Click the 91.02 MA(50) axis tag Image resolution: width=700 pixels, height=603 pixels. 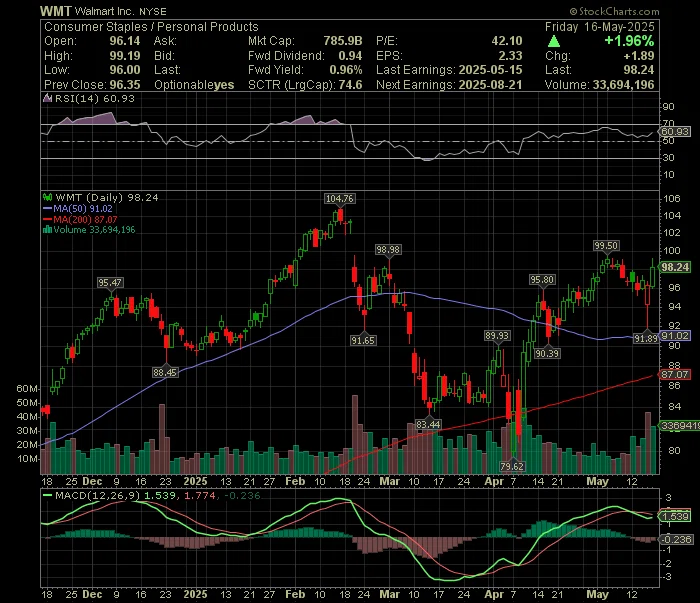pyautogui.click(x=675, y=336)
